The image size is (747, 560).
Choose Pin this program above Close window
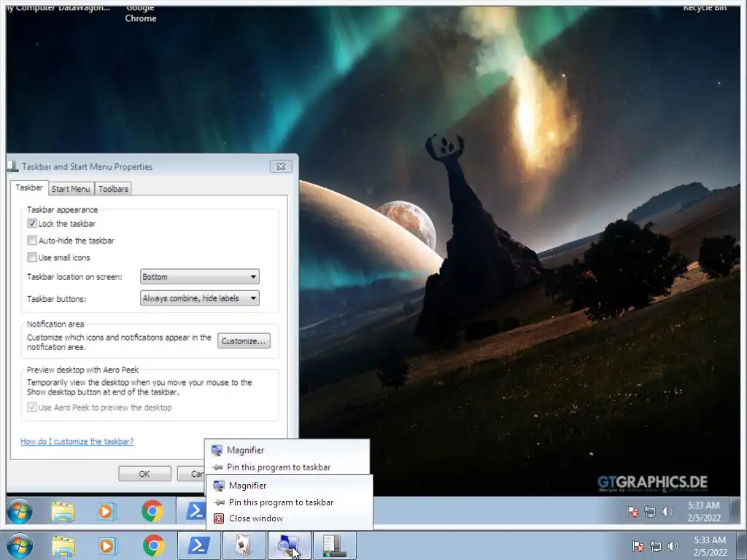(290, 502)
